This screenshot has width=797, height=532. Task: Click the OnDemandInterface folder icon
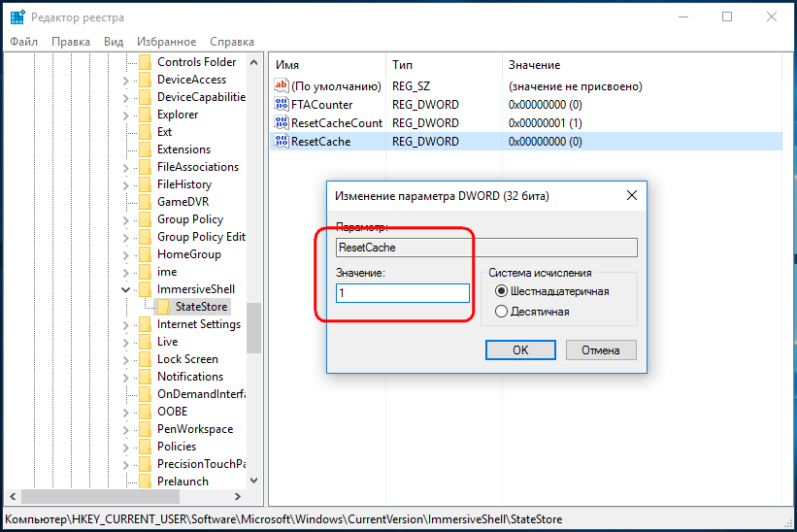coord(145,394)
